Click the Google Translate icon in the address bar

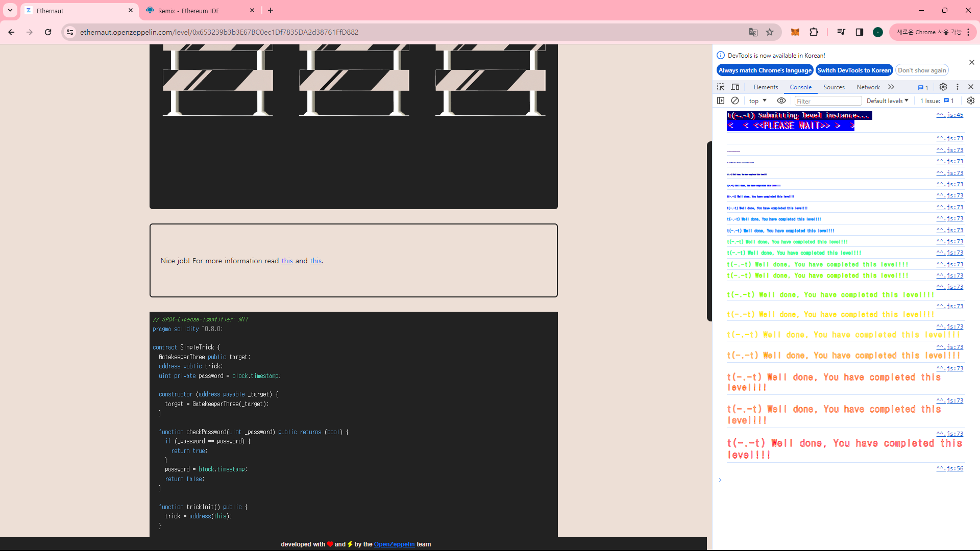pyautogui.click(x=753, y=32)
